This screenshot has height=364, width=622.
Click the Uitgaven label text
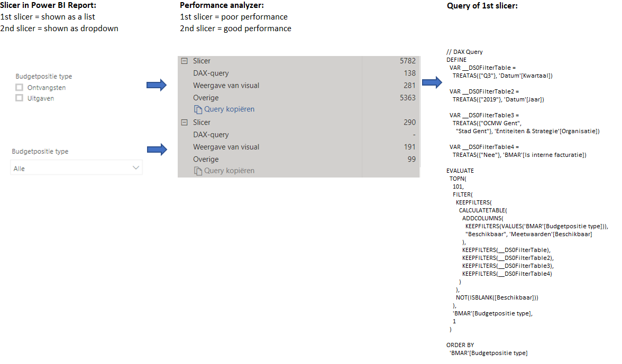coord(40,98)
